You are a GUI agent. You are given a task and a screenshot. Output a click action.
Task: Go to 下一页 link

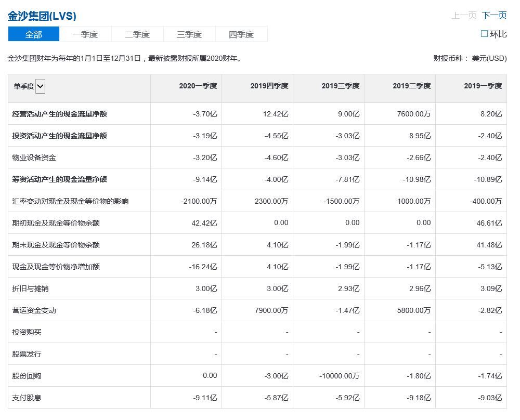pyautogui.click(x=494, y=15)
